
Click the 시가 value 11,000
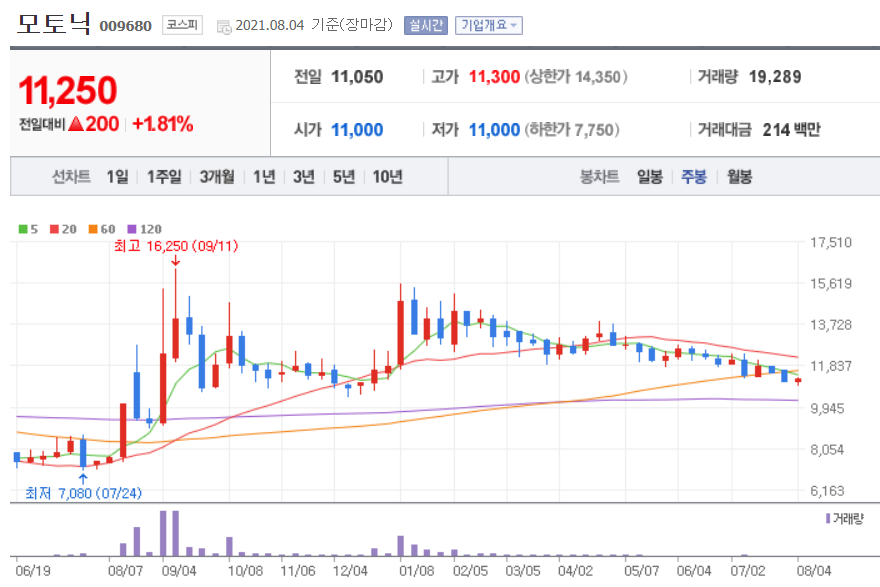pos(357,130)
